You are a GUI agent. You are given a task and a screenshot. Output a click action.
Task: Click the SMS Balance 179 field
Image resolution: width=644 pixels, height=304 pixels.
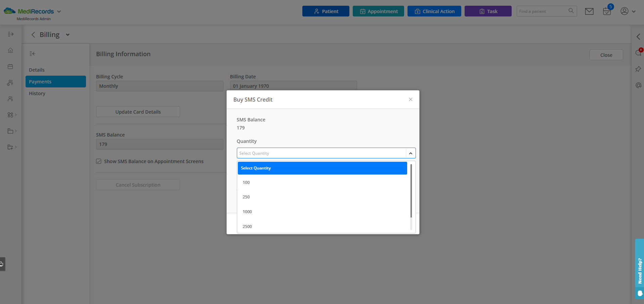160,144
